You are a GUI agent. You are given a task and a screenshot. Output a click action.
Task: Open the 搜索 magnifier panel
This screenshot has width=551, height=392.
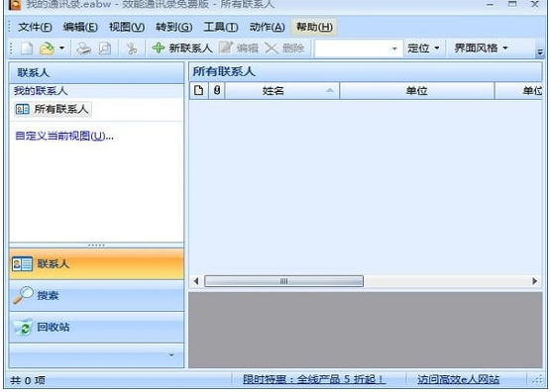[x=96, y=296]
